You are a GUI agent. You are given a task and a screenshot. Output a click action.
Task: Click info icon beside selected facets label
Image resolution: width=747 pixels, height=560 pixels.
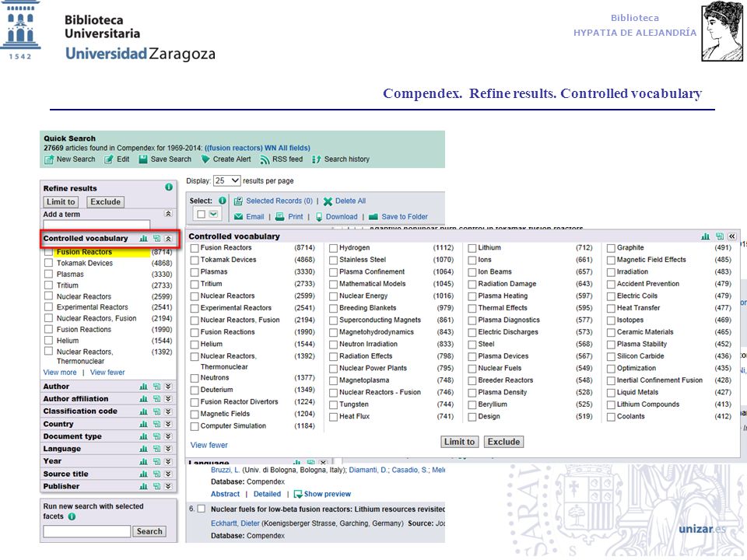(72, 516)
